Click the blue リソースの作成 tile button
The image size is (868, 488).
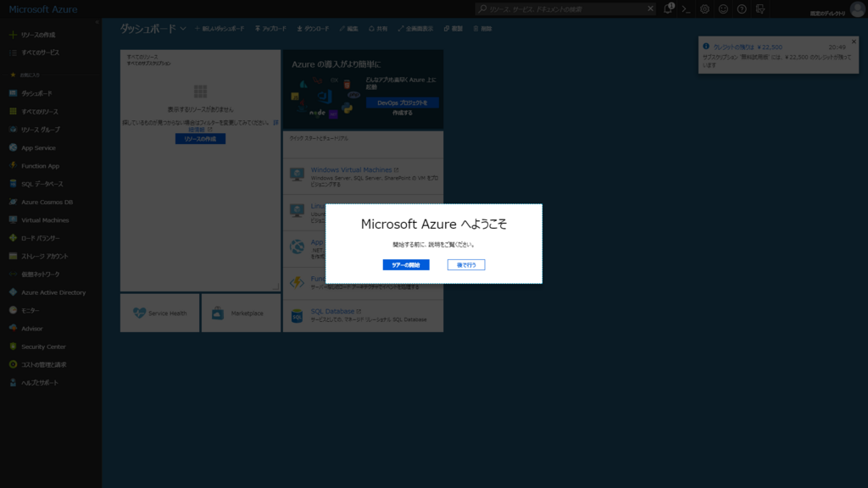pos(200,139)
